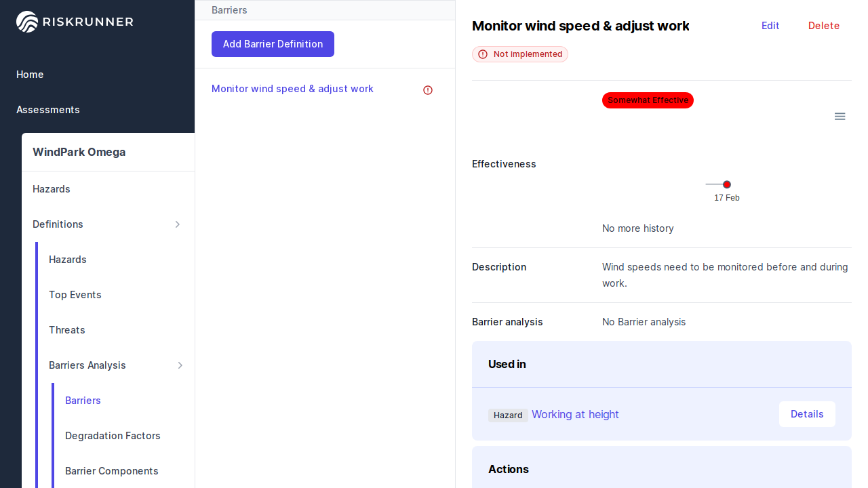
Task: Click the Used in section heading
Action: (507, 364)
